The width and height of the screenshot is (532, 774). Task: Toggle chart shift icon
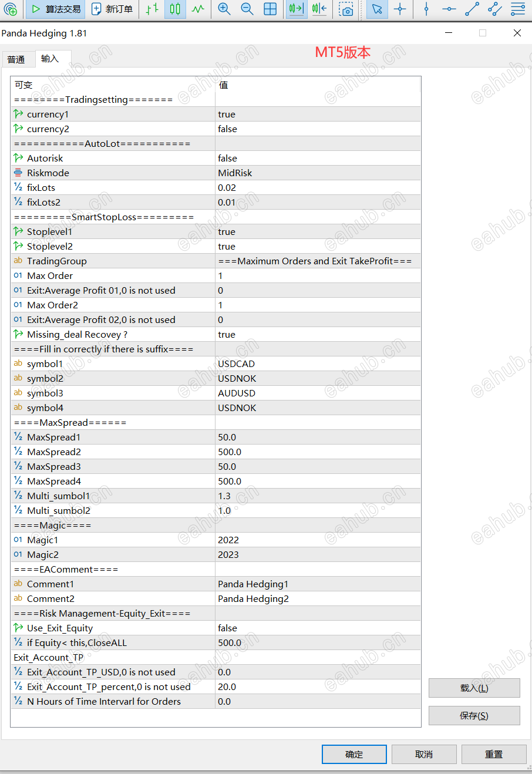[x=319, y=9]
